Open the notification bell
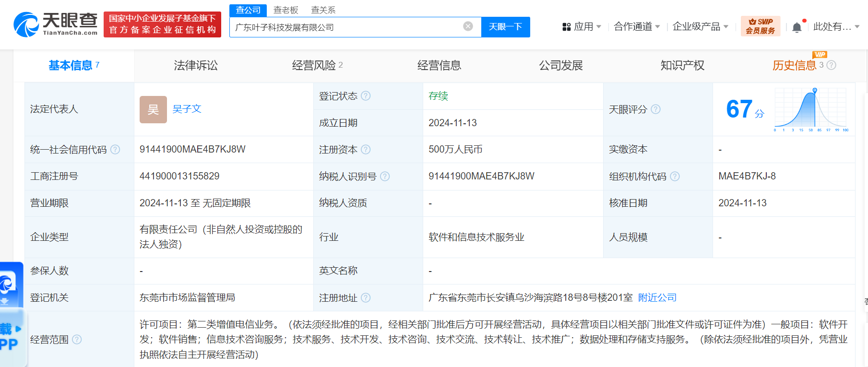The width and height of the screenshot is (868, 367). pos(797,27)
